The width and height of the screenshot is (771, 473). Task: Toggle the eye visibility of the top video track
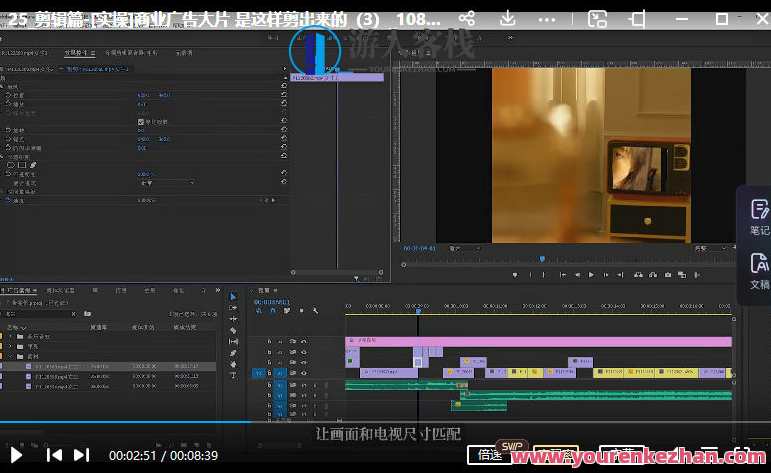click(x=304, y=341)
